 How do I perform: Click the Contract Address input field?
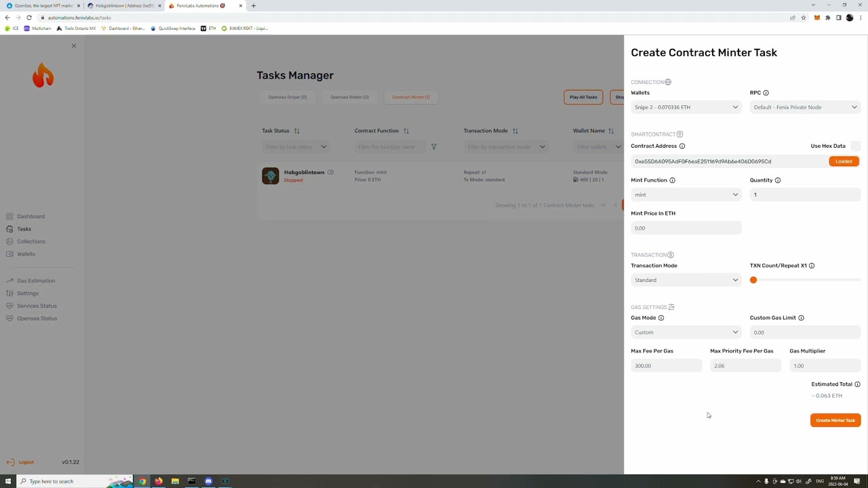pos(728,161)
